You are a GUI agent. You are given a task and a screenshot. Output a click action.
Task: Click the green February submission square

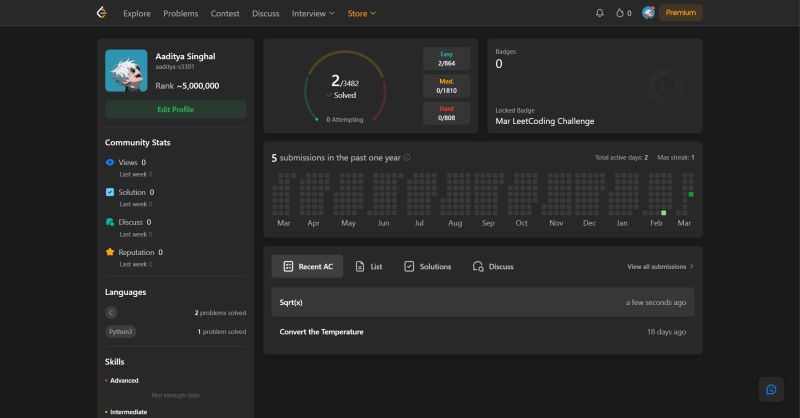(x=663, y=213)
